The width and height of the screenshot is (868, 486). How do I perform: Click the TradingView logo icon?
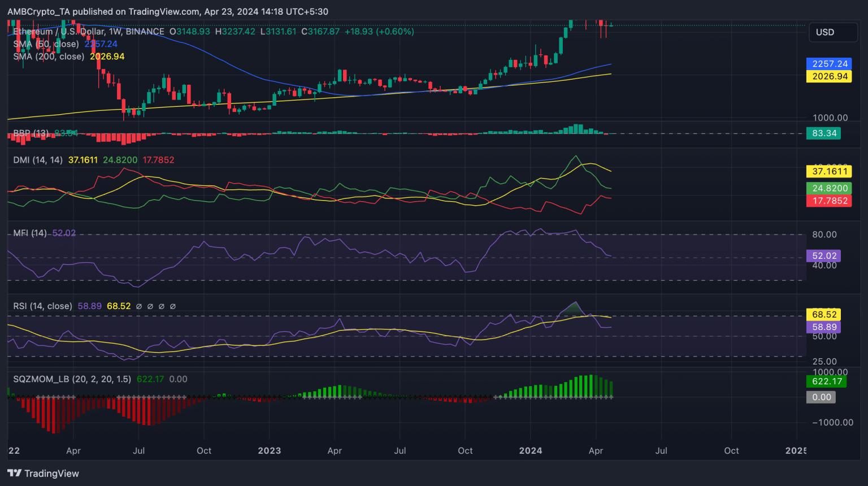pyautogui.click(x=15, y=473)
